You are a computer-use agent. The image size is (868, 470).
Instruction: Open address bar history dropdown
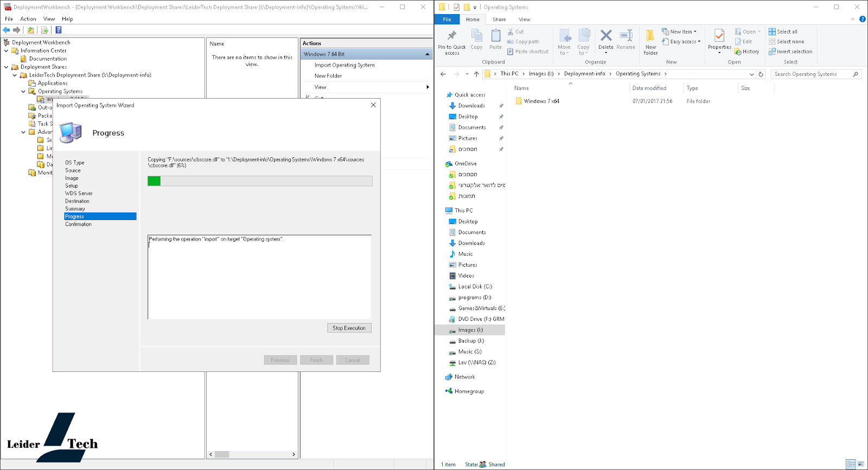pos(751,74)
